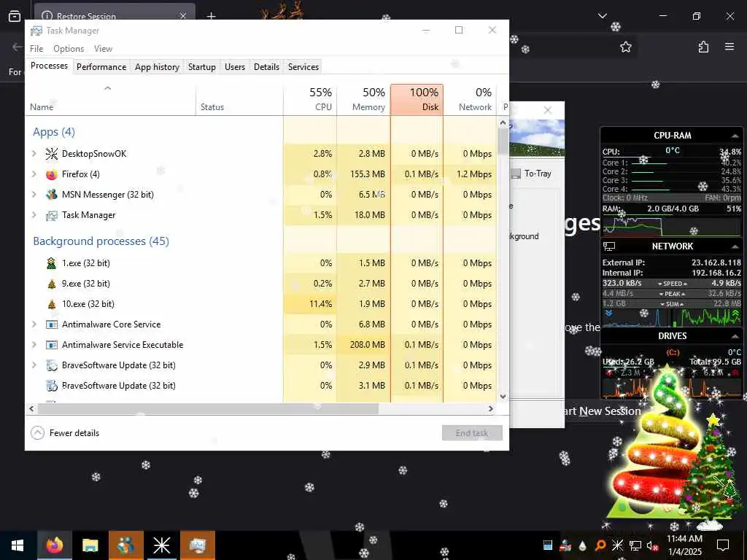Click the DesktopSnowOK snowflake icon in process list
The width and height of the screenshot is (747, 560).
(x=52, y=154)
